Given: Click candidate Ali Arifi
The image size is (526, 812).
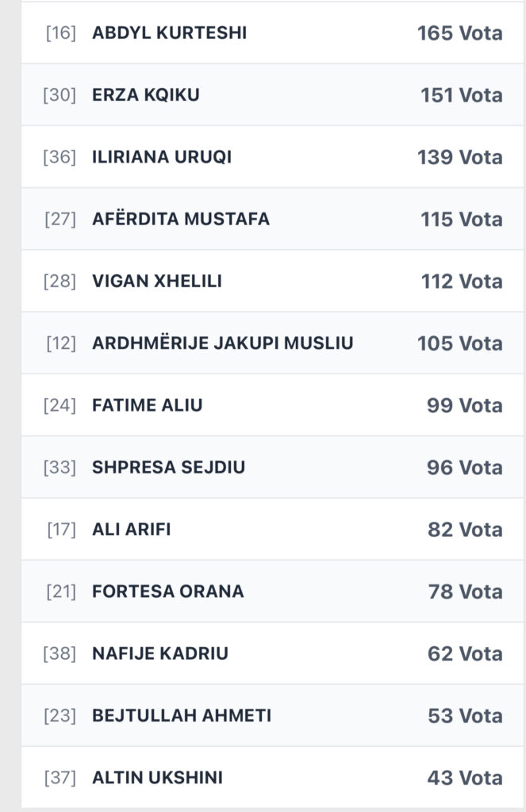Looking at the screenshot, I should [132, 530].
